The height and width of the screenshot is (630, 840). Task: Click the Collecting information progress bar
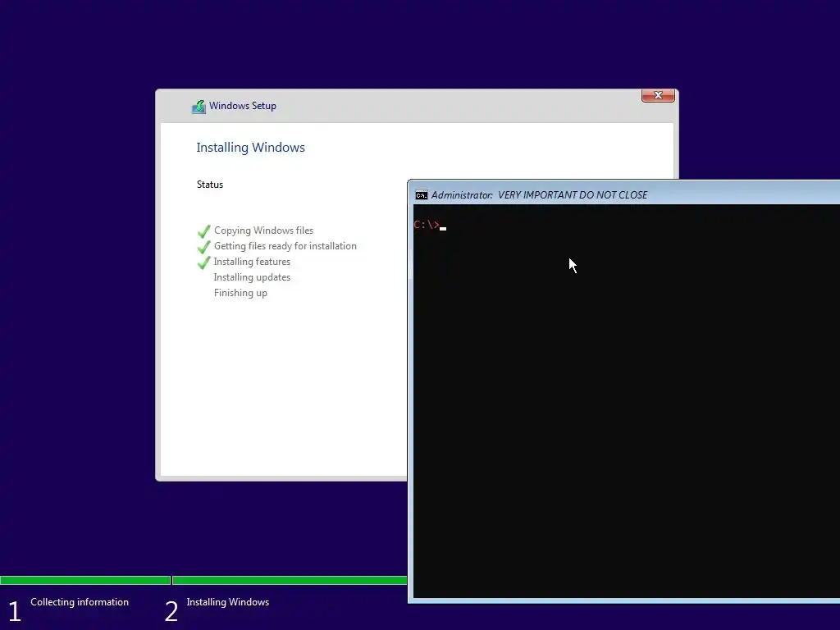coord(85,580)
